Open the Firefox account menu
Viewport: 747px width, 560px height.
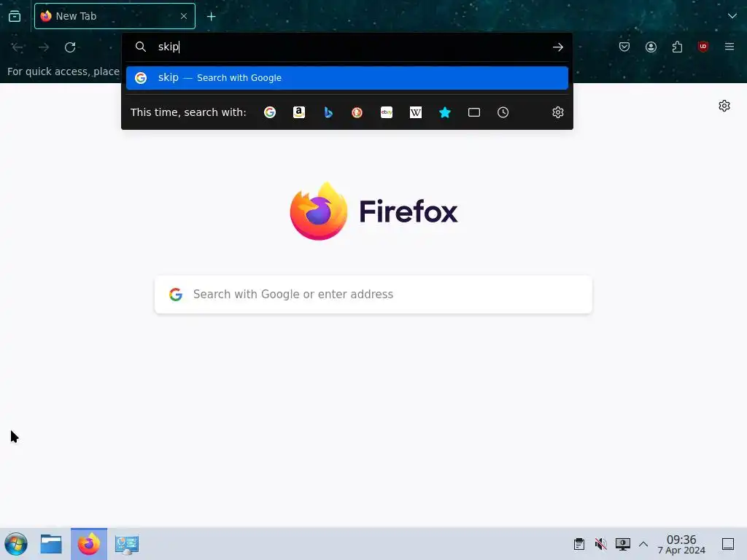651,47
